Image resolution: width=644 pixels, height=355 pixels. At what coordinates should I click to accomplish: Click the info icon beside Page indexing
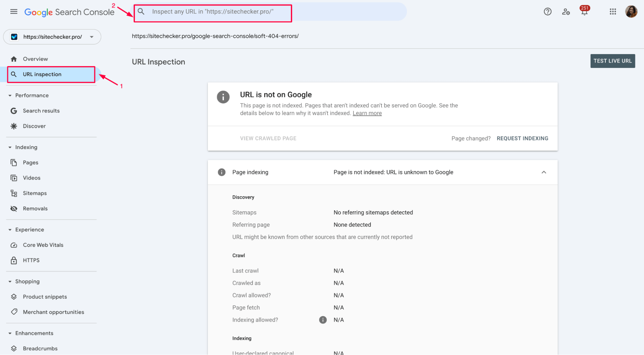tap(221, 172)
